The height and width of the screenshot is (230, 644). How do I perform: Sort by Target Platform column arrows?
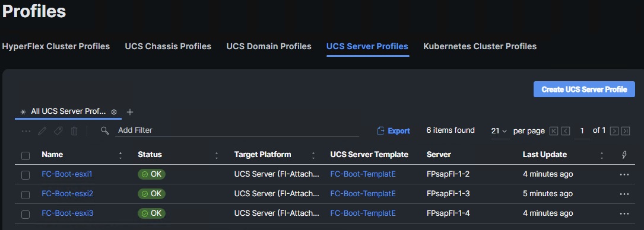[x=313, y=155]
